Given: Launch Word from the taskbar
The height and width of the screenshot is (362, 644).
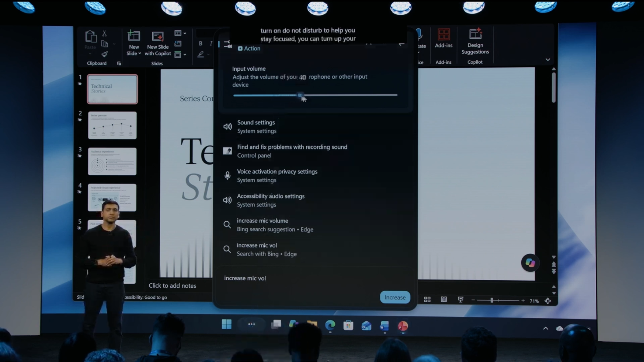Looking at the screenshot, I should [384, 326].
